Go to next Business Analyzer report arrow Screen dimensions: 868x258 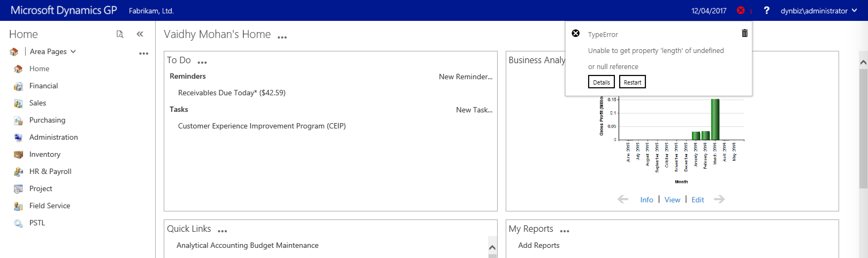coord(719,199)
